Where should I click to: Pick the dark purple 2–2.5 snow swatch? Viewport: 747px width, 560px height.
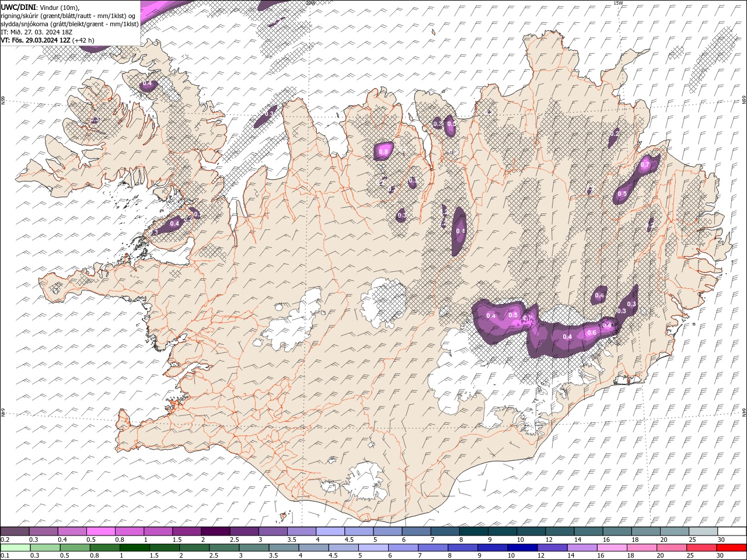coord(215,531)
